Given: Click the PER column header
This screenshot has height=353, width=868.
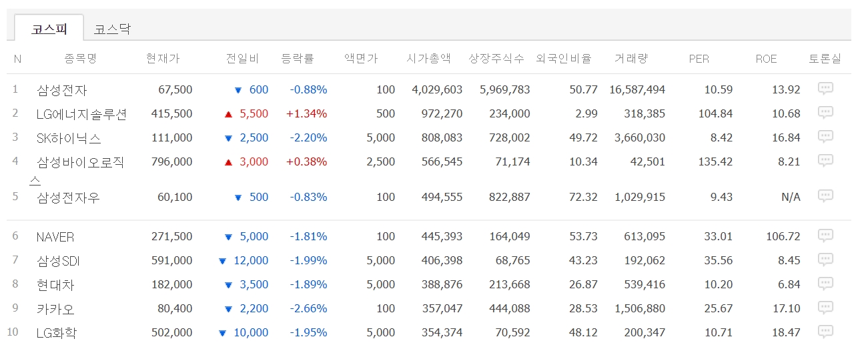Looking at the screenshot, I should [699, 59].
